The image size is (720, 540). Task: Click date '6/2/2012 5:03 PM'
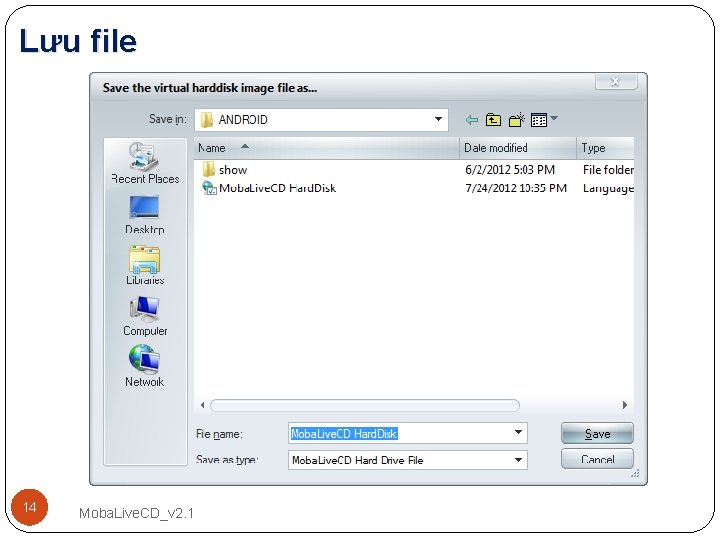[510, 170]
